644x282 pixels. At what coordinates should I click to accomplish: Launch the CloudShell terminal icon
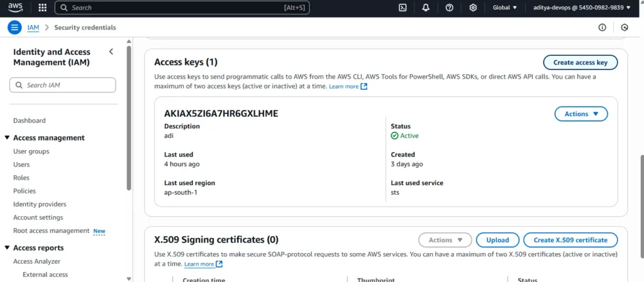tap(403, 8)
